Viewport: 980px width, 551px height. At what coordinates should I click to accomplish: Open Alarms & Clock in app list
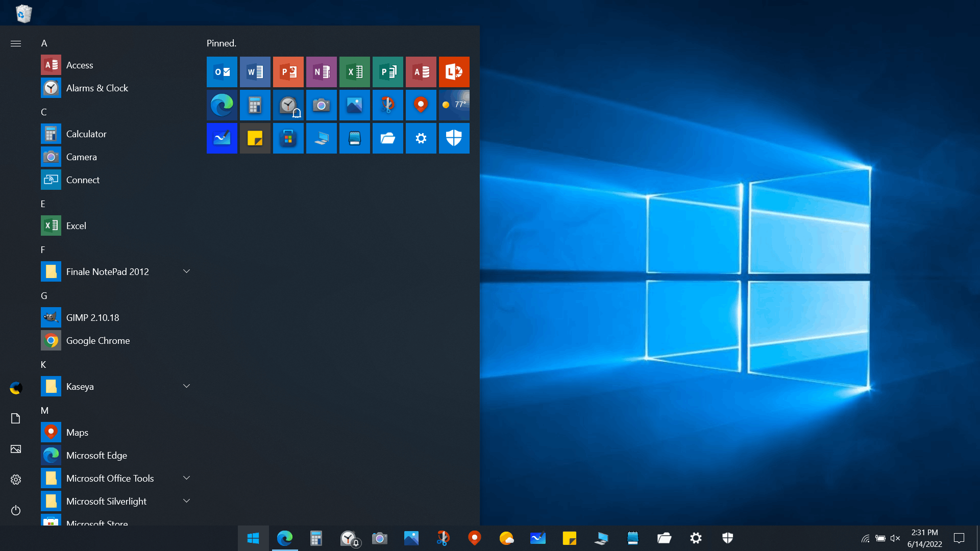pyautogui.click(x=117, y=88)
